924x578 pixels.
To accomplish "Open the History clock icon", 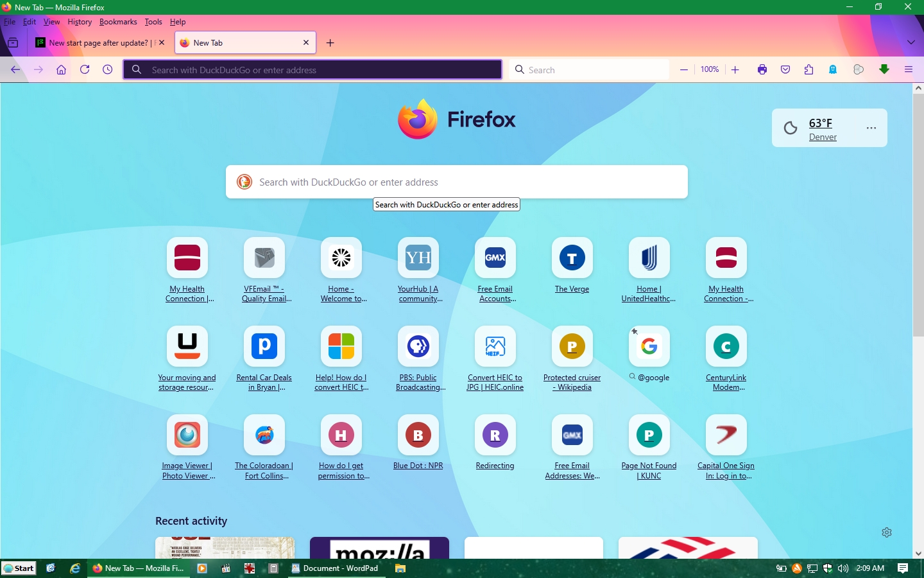I will [107, 69].
